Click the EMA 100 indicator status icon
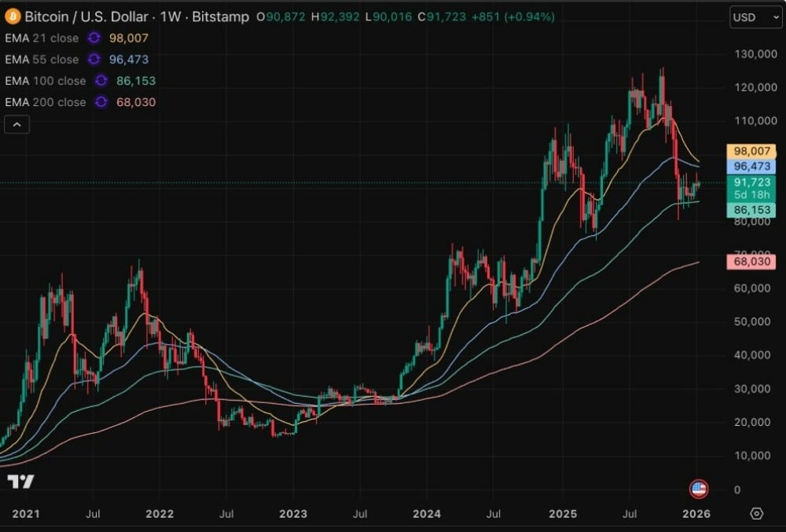The width and height of the screenshot is (786, 532). tap(101, 81)
